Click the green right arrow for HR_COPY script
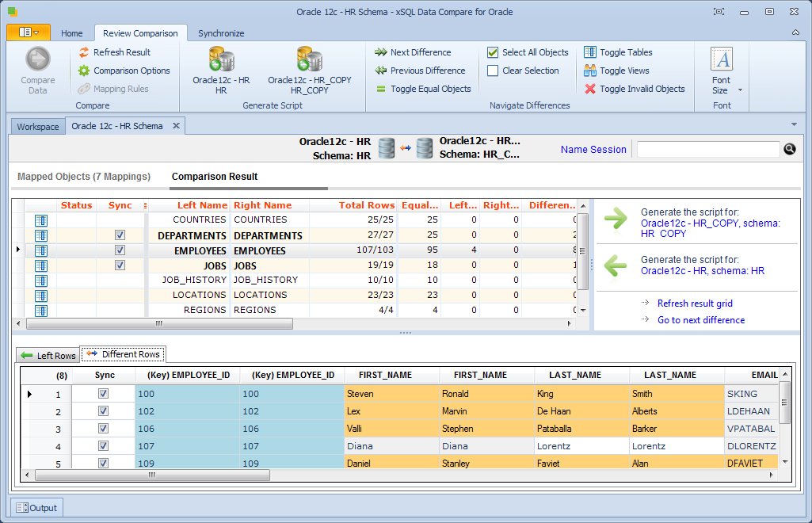 [x=616, y=218]
